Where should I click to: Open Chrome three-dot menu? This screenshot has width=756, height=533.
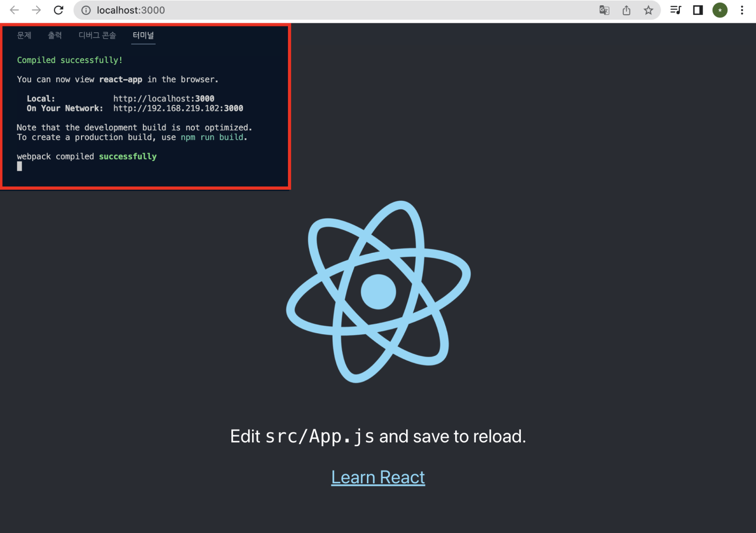point(742,10)
